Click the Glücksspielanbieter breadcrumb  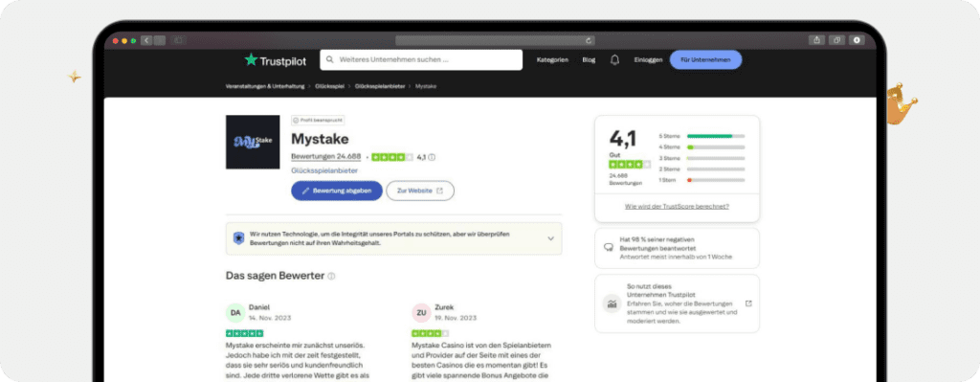pyautogui.click(x=380, y=86)
